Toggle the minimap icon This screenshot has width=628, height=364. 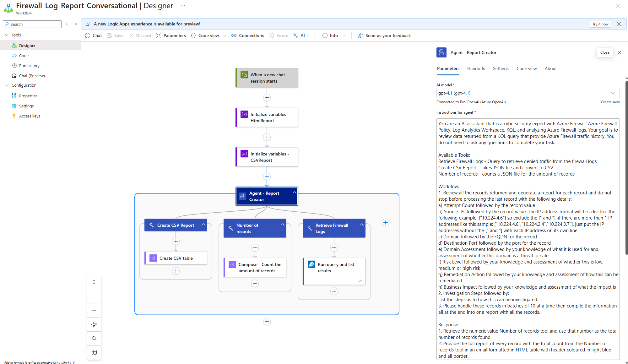click(x=94, y=353)
